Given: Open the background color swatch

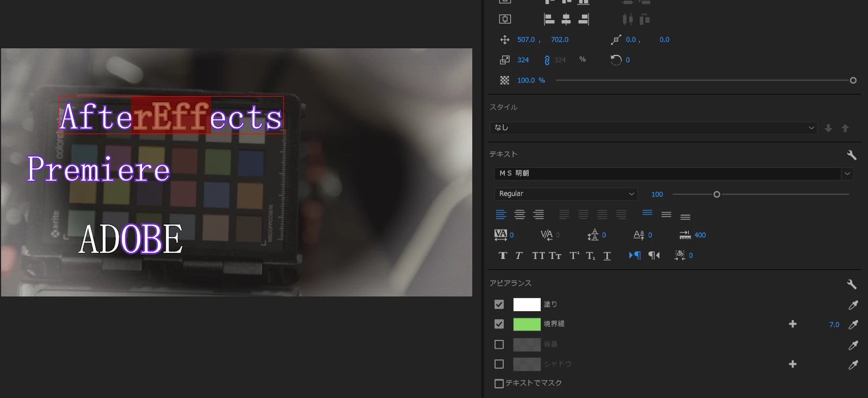Looking at the screenshot, I should (527, 344).
